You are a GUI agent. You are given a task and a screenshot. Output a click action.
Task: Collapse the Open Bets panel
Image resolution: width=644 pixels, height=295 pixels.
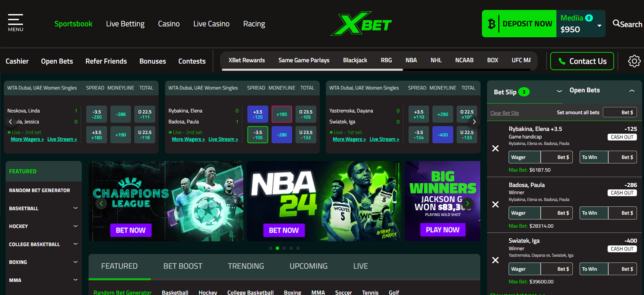coord(631,91)
